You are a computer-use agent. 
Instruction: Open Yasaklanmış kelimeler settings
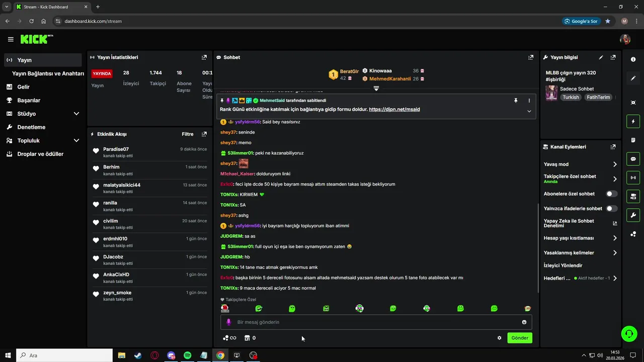[x=580, y=253]
